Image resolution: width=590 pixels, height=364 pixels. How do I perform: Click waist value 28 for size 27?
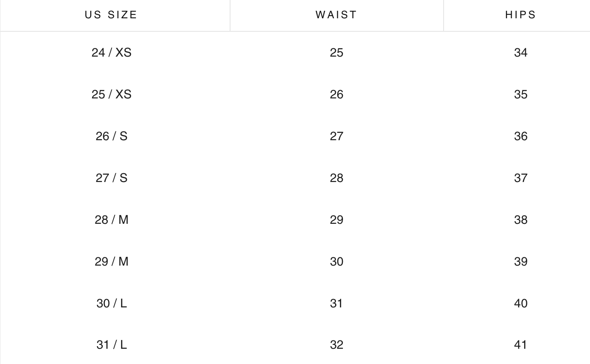tap(336, 178)
